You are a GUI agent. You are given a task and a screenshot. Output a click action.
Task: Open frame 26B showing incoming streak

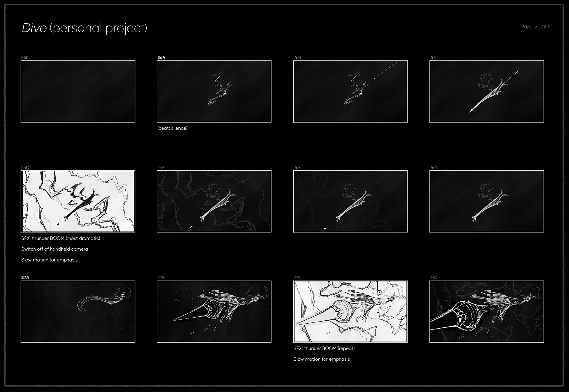click(350, 92)
